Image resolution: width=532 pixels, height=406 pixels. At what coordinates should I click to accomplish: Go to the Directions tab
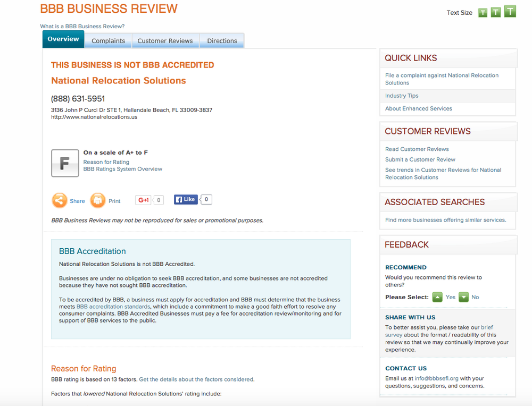[x=222, y=41]
